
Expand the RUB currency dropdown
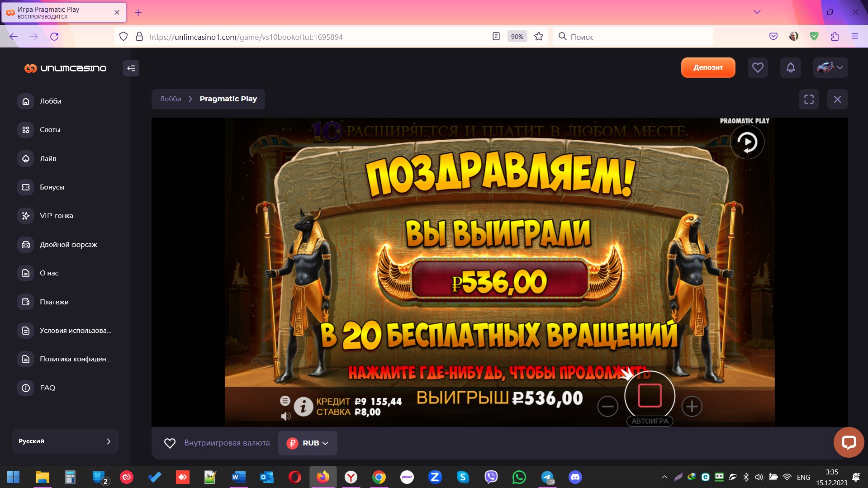point(308,443)
